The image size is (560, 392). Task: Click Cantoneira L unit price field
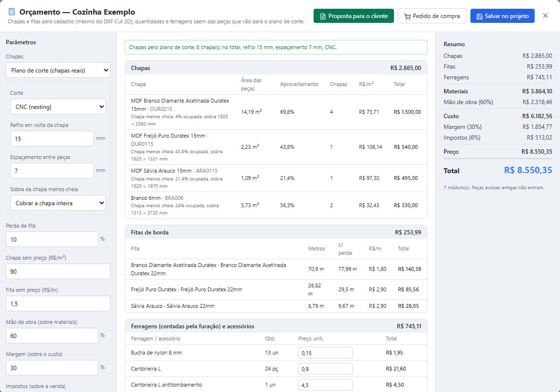click(325, 369)
